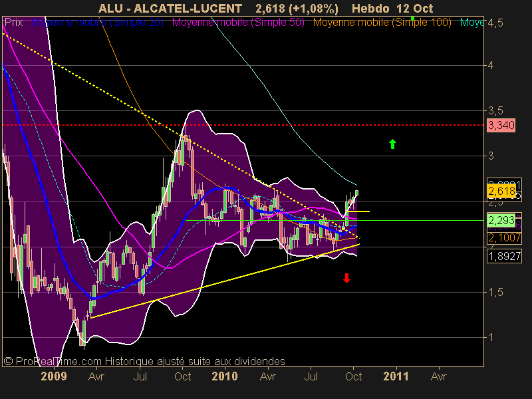Click 'Jul' label before 2010 on axis
This screenshot has width=532, height=399.
coord(140,376)
